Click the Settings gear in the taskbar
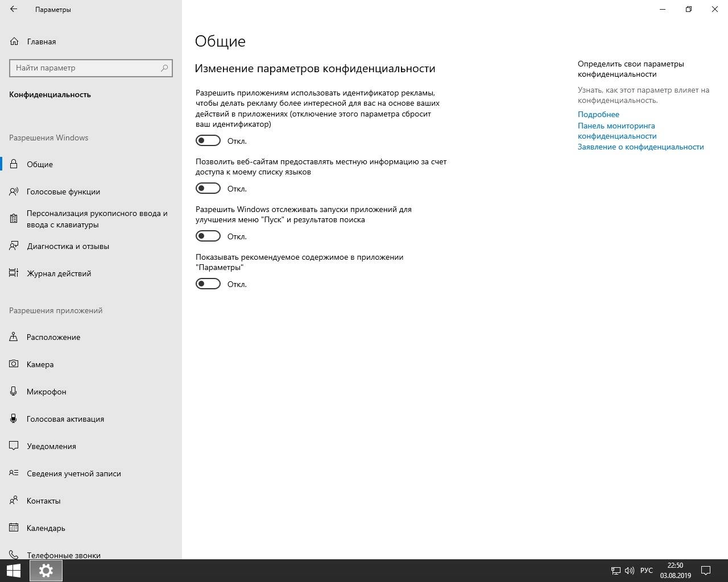This screenshot has height=582, width=728. point(46,571)
